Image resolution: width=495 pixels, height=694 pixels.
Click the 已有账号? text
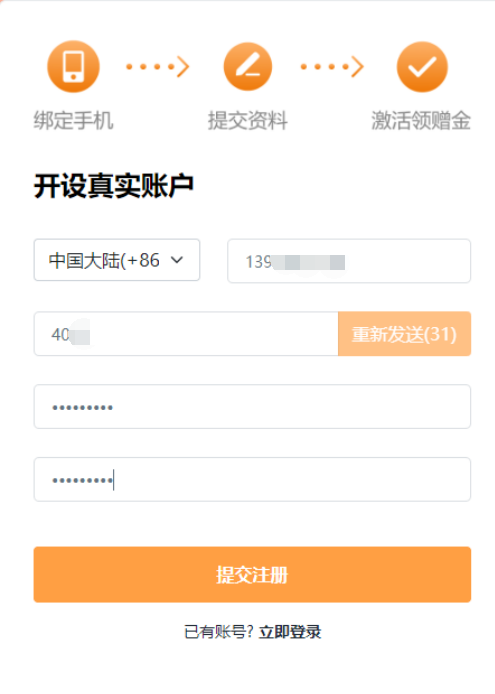(x=219, y=632)
